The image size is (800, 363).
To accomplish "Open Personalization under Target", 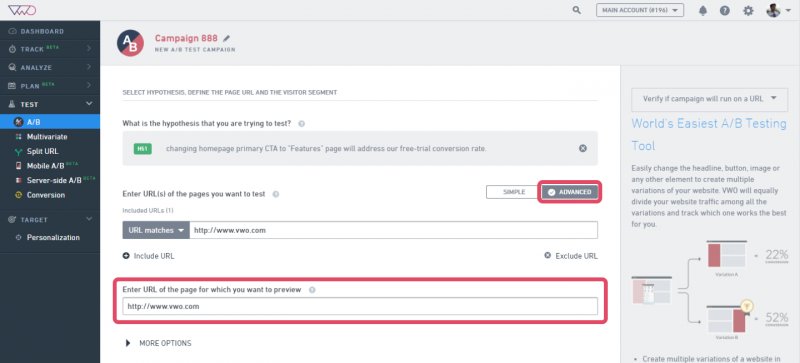I will (53, 237).
